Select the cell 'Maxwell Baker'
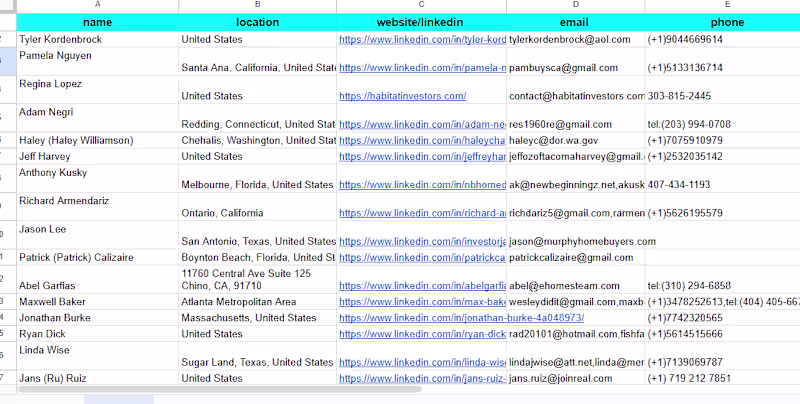This screenshot has width=800, height=404. pos(97,301)
